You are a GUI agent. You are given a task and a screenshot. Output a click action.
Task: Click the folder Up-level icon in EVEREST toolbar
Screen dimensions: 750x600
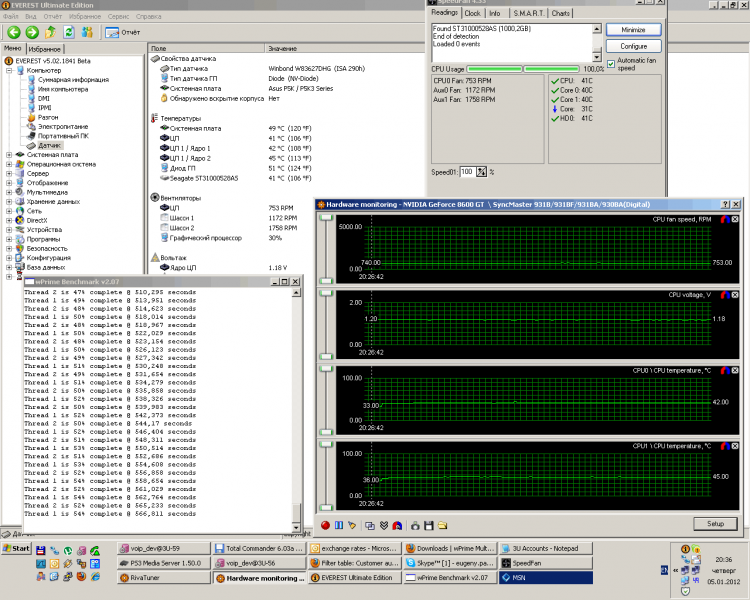coord(50,32)
